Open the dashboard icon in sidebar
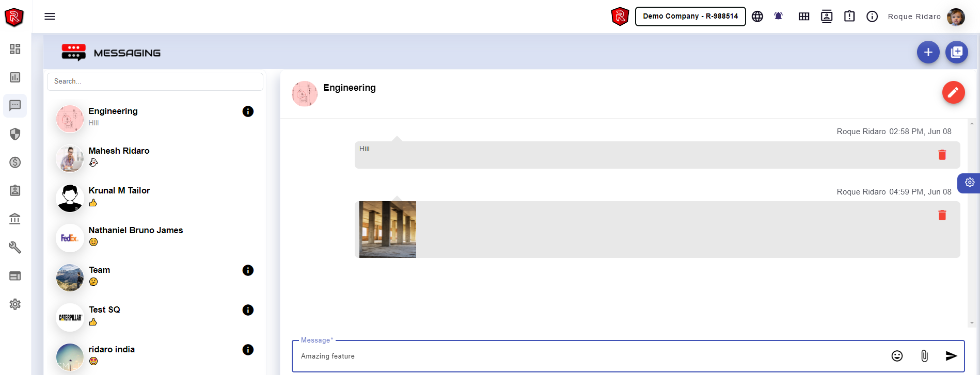The width and height of the screenshot is (980, 375). (15, 49)
